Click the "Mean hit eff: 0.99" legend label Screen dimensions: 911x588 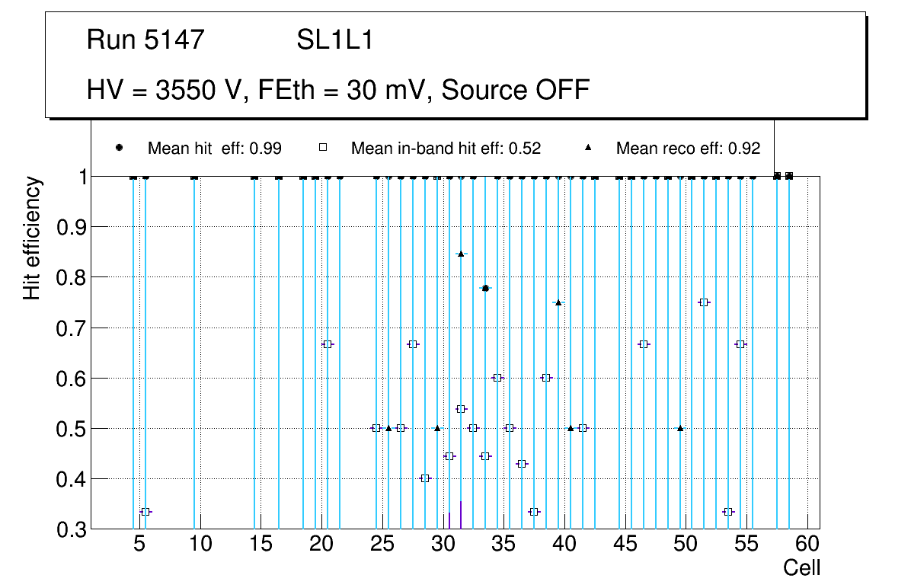(214, 149)
